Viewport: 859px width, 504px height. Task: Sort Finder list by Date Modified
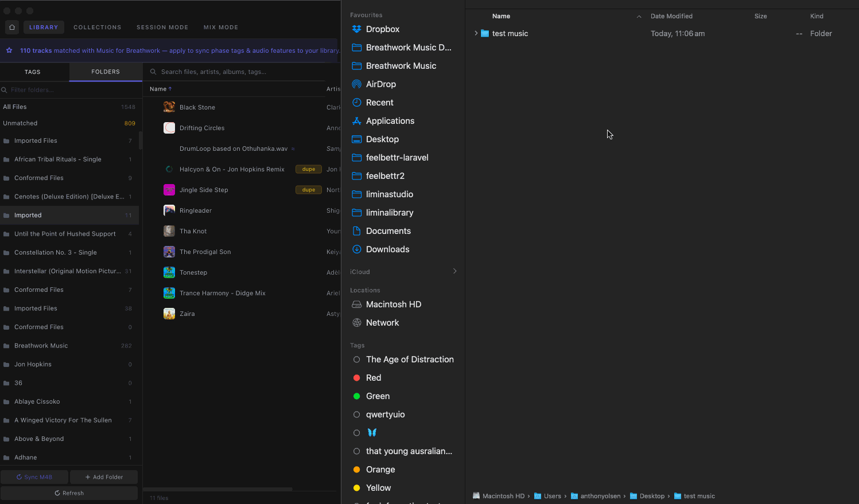click(671, 16)
